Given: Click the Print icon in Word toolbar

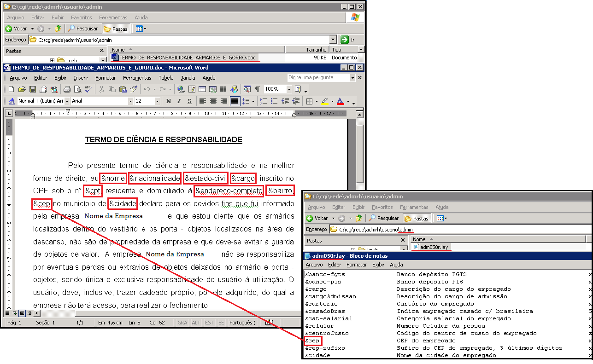Looking at the screenshot, I should [67, 89].
